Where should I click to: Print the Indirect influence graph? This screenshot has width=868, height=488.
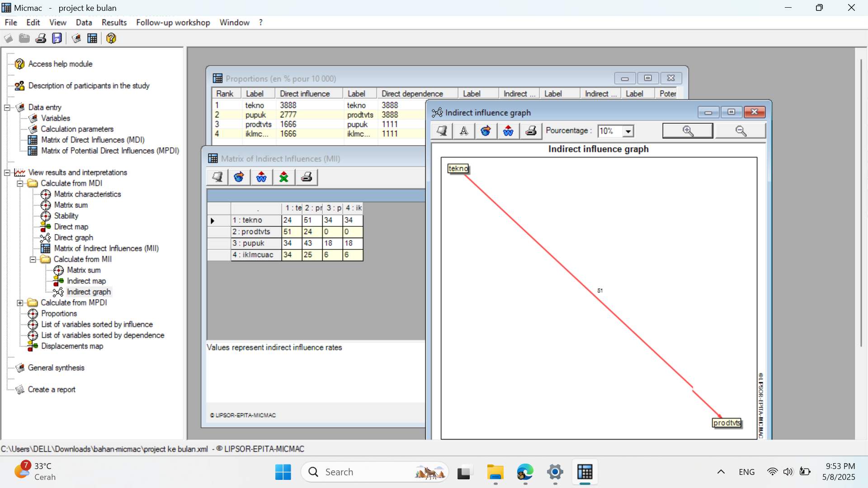pos(531,131)
